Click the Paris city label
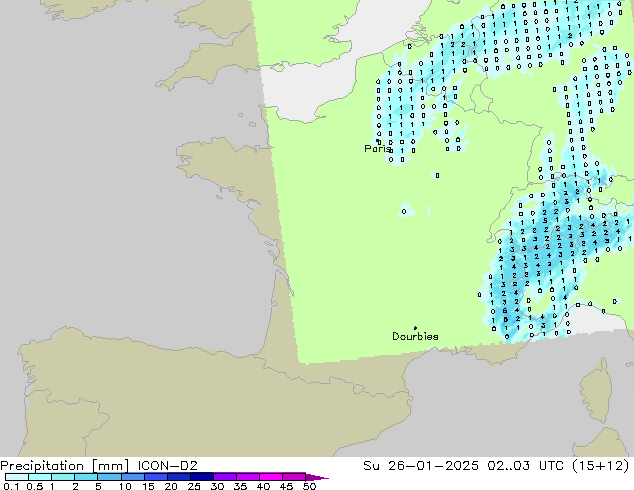This screenshot has height=490, width=634. click(377, 148)
